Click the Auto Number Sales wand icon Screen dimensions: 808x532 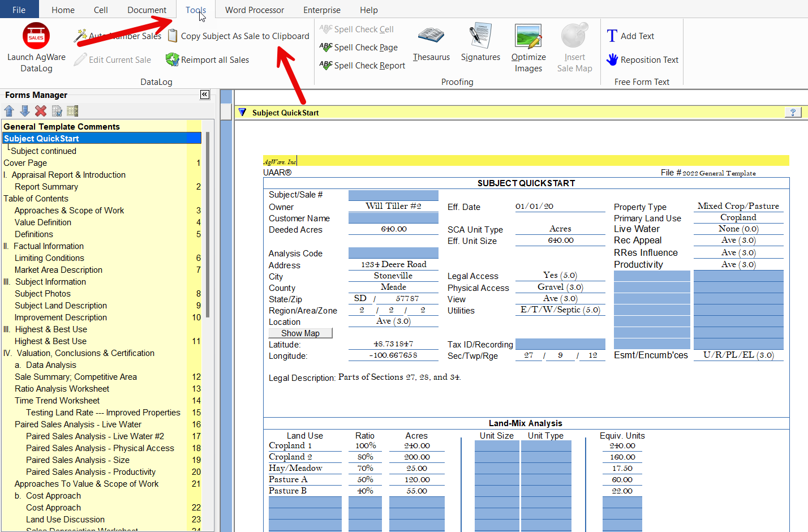click(x=80, y=36)
